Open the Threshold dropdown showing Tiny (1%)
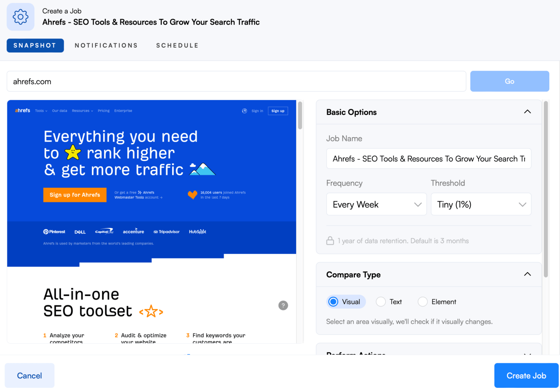Screen dimensions: 560x392 481,204
